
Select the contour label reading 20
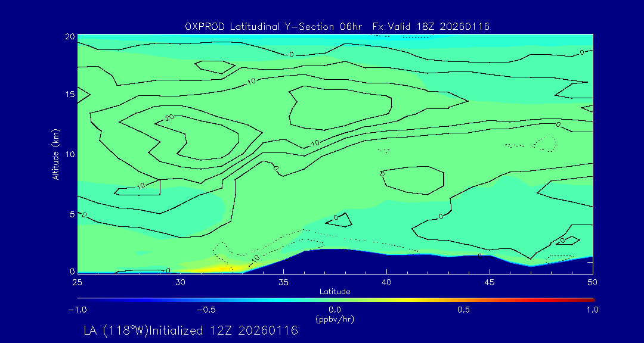coord(170,117)
